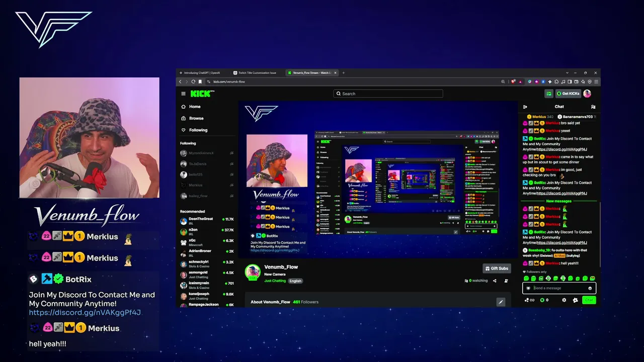Open the green dashboard icon beside Get KICKs
The height and width of the screenshot is (362, 644).
pos(548,94)
